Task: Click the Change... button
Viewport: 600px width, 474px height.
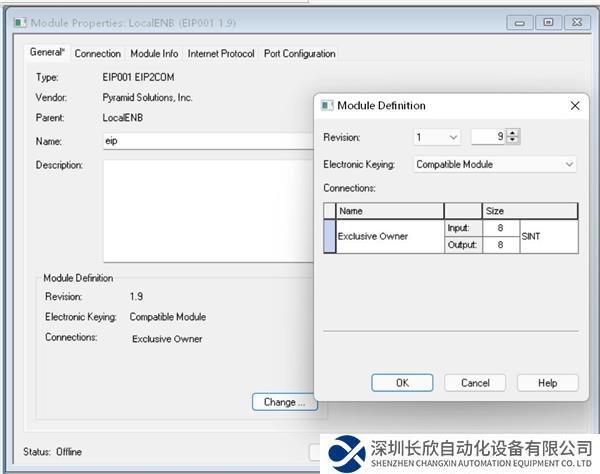Action: (x=284, y=402)
